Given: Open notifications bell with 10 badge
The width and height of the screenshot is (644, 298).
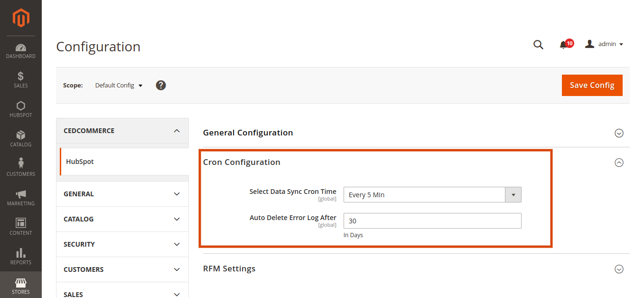Looking at the screenshot, I should [x=566, y=44].
